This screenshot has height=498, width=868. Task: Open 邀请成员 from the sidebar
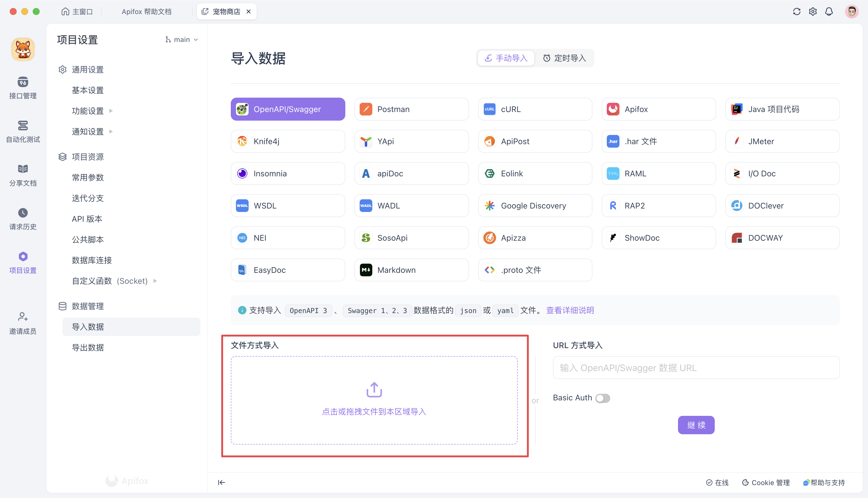(23, 323)
